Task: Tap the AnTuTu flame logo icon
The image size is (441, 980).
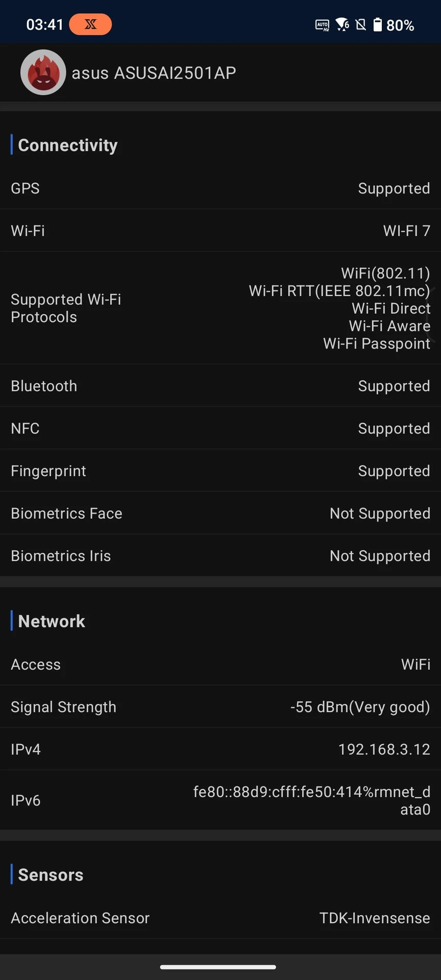Action: click(x=43, y=72)
